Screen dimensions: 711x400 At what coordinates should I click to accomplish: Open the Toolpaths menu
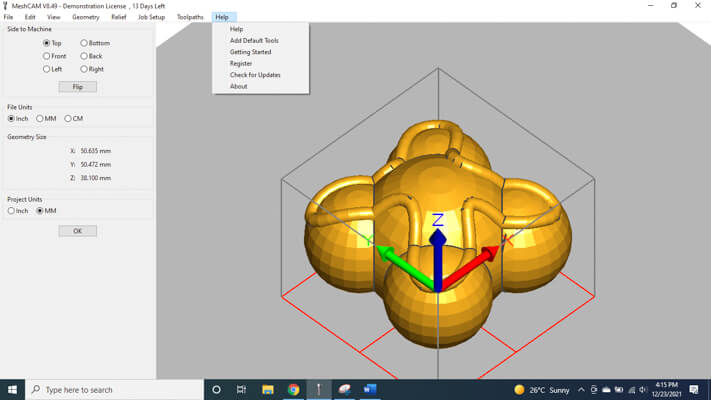pos(189,17)
